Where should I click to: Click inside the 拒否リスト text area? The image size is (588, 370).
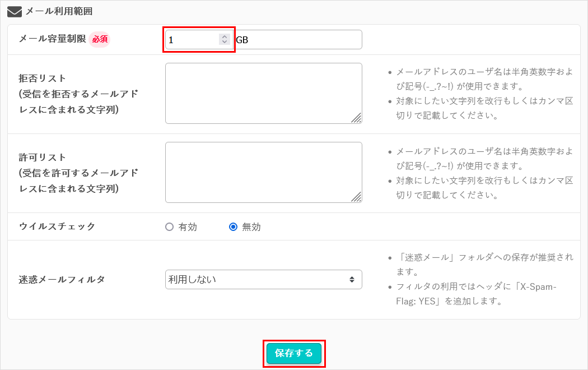(x=263, y=92)
